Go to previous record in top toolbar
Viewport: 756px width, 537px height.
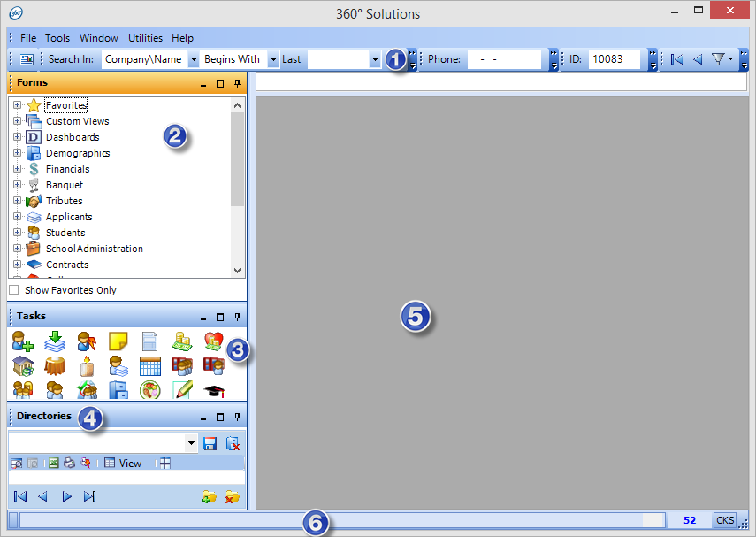[x=698, y=59]
